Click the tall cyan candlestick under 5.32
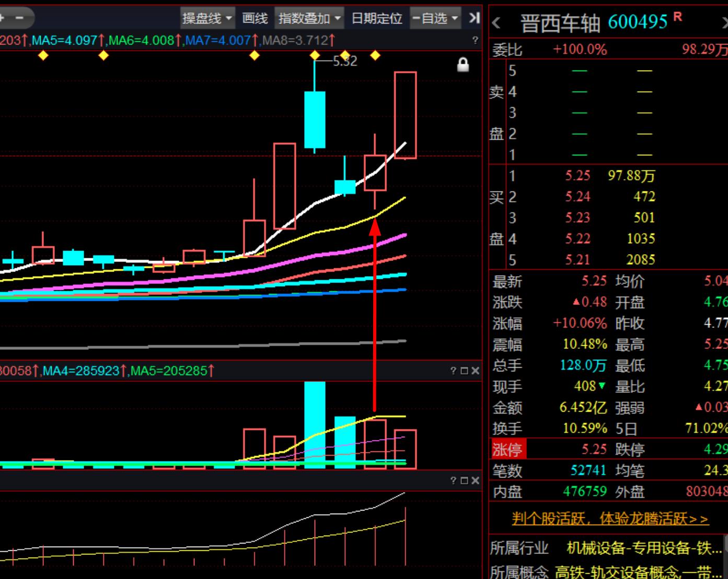 (x=315, y=120)
